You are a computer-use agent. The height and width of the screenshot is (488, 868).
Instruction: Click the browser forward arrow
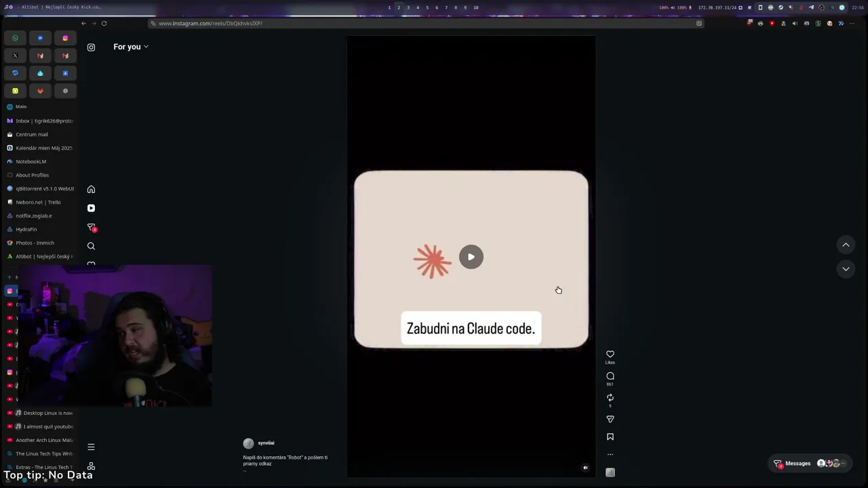(x=94, y=23)
